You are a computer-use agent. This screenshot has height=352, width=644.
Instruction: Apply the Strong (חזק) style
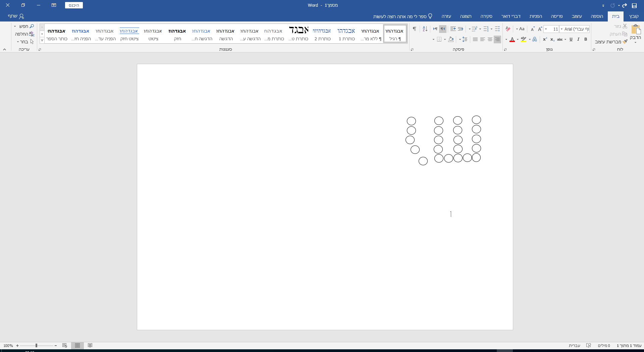pyautogui.click(x=177, y=34)
